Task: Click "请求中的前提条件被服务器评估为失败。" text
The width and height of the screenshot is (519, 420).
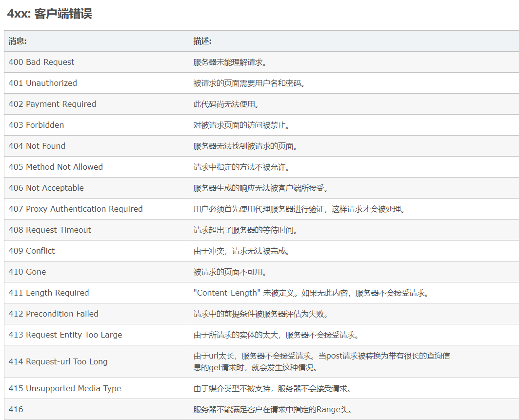Action: (x=261, y=314)
